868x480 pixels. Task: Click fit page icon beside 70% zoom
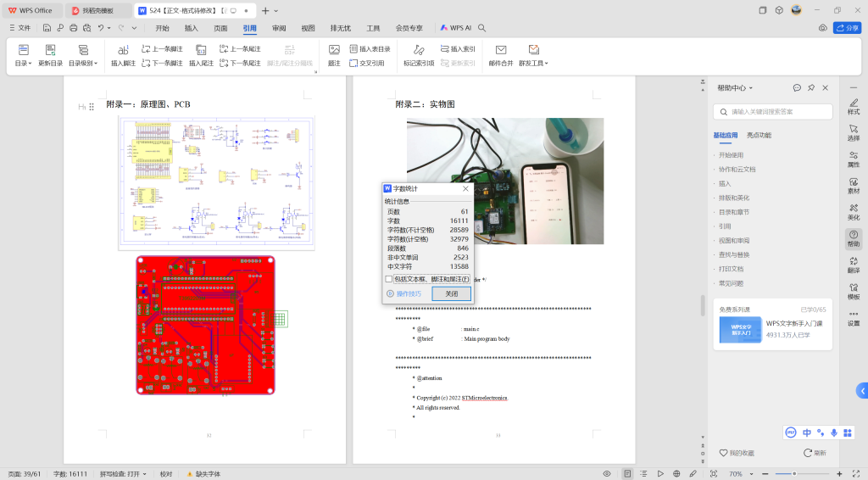[714, 474]
